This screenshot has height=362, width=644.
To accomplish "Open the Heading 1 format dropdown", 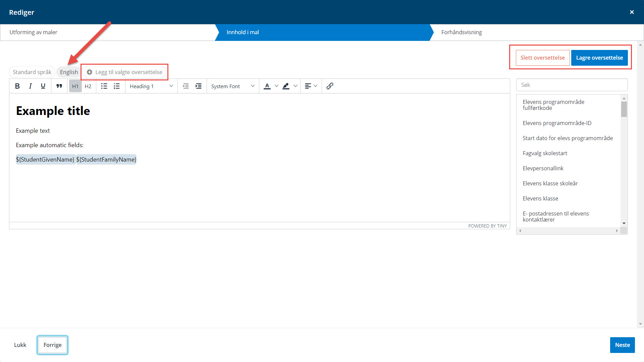I will coord(151,86).
